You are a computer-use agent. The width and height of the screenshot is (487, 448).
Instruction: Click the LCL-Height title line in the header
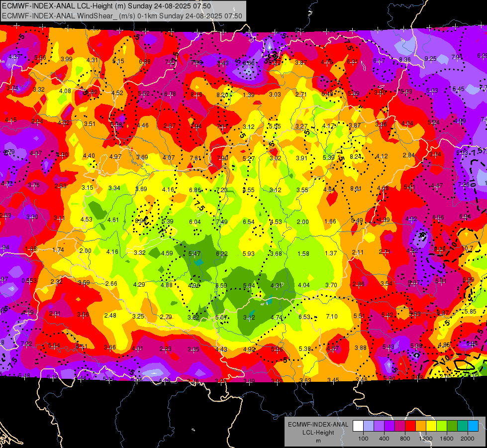pos(106,6)
